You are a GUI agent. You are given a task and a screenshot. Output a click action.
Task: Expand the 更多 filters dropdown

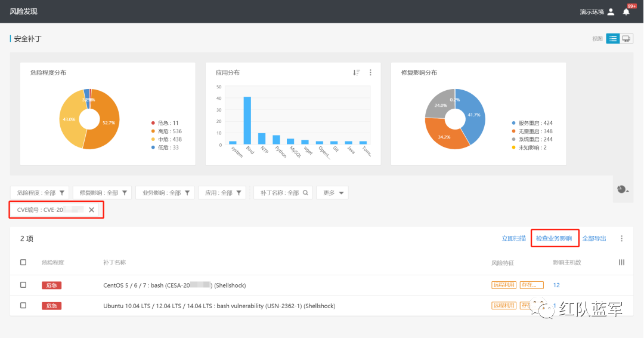click(x=333, y=192)
